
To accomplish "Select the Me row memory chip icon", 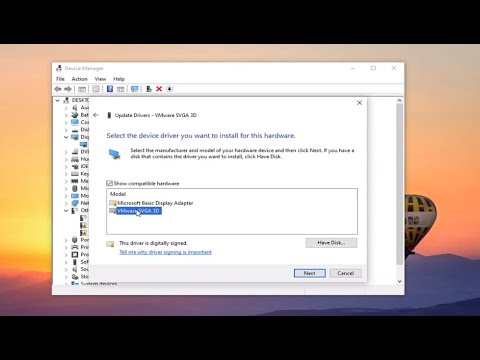I will [x=75, y=181].
